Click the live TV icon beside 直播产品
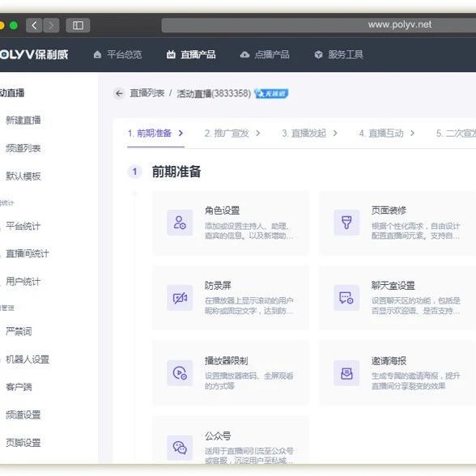This screenshot has width=476, height=476. pos(171,55)
